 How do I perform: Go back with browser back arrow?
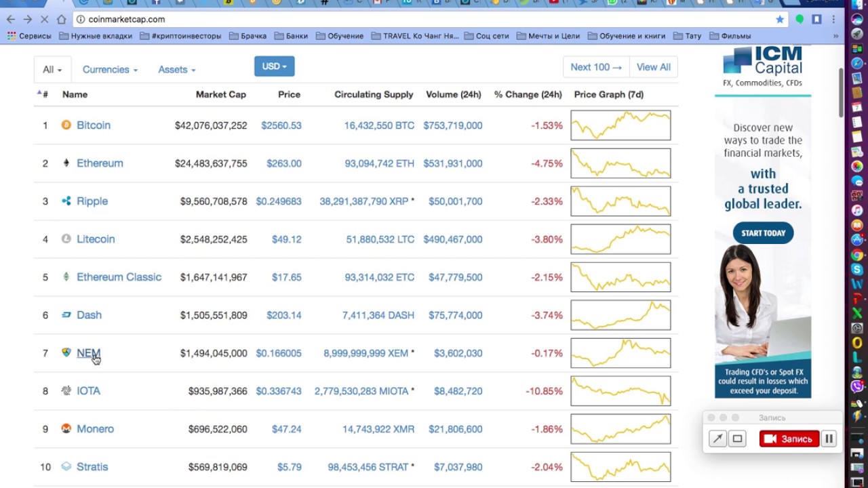[x=11, y=20]
